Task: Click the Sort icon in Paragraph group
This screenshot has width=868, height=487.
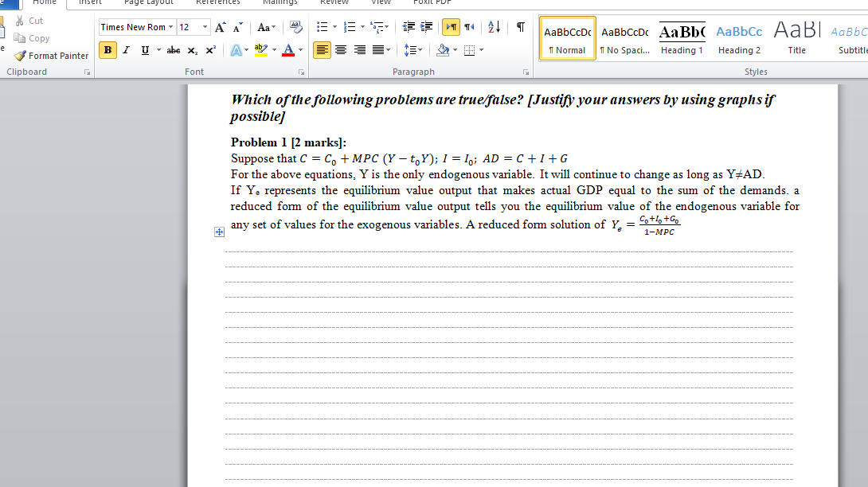Action: [494, 26]
